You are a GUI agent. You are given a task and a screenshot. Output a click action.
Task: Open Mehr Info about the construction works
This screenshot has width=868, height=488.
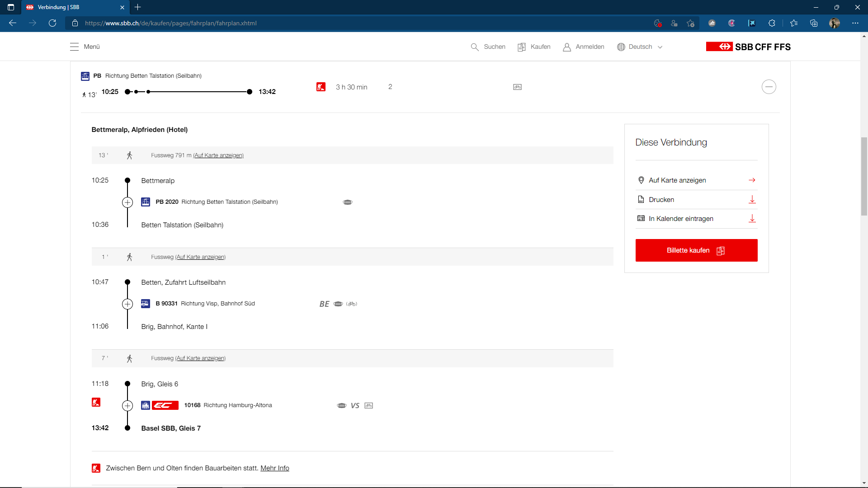pos(275,468)
